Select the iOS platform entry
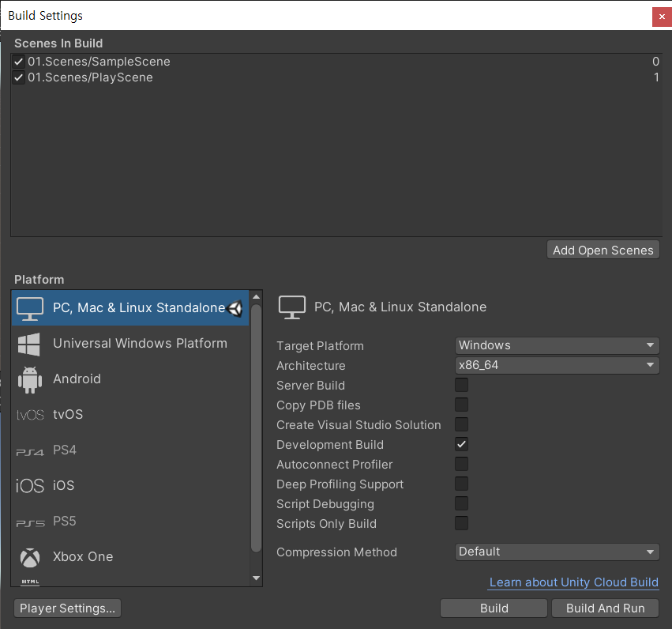The image size is (672, 629). [130, 486]
